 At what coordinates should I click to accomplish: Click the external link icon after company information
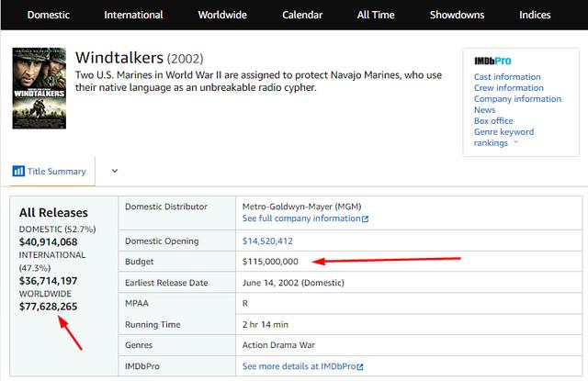365,219
